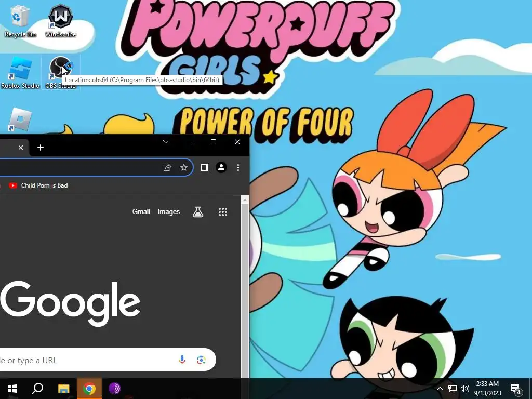
Task: Search by image with Google Lens icon
Action: 201,360
